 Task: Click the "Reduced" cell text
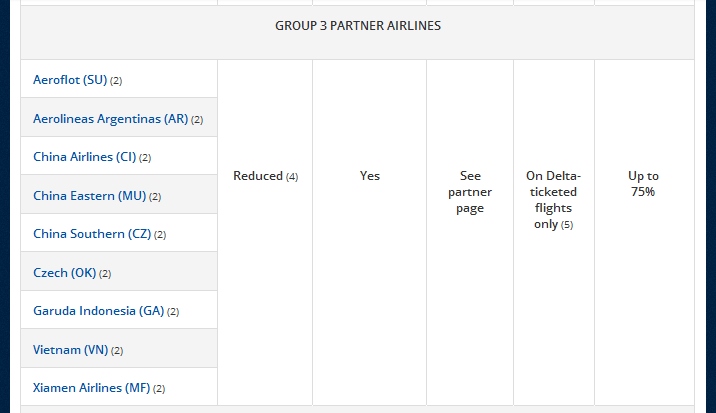[x=258, y=176]
